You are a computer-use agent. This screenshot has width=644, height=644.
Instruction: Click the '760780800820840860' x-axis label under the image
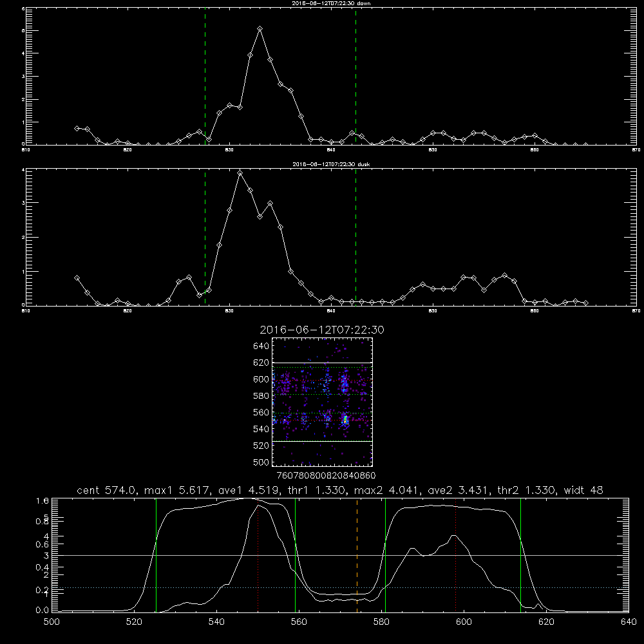click(x=327, y=476)
